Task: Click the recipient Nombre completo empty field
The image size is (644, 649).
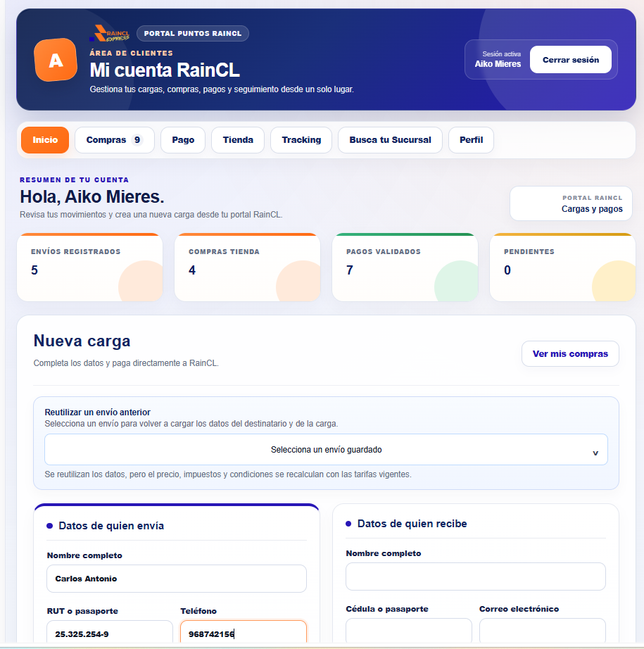Action: [476, 576]
